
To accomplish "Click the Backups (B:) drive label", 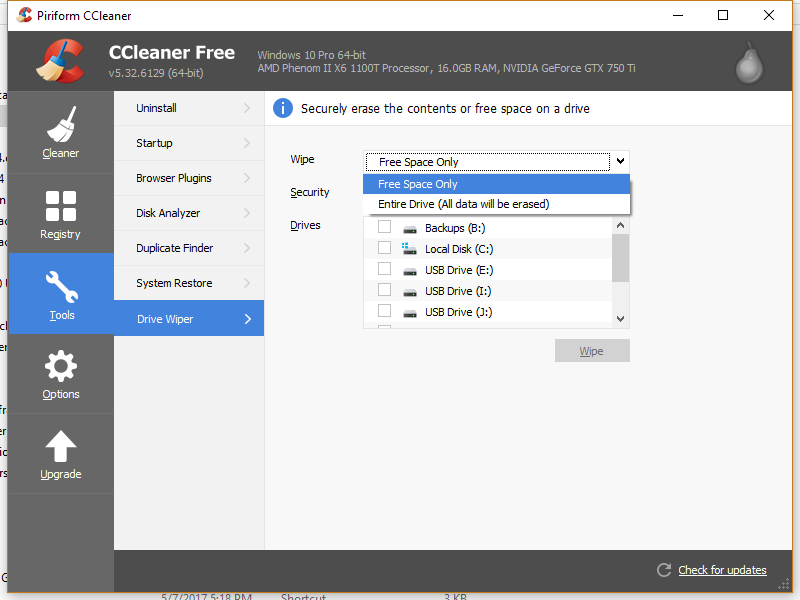I will point(455,228).
